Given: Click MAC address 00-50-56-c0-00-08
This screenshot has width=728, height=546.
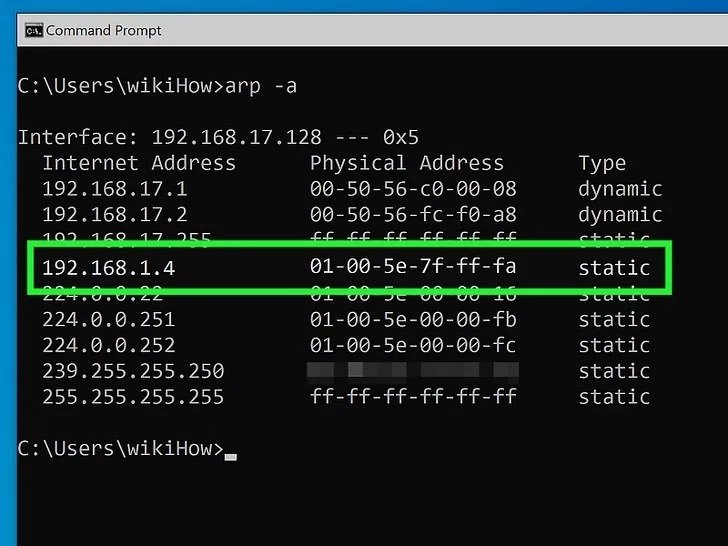Looking at the screenshot, I should (413, 189).
